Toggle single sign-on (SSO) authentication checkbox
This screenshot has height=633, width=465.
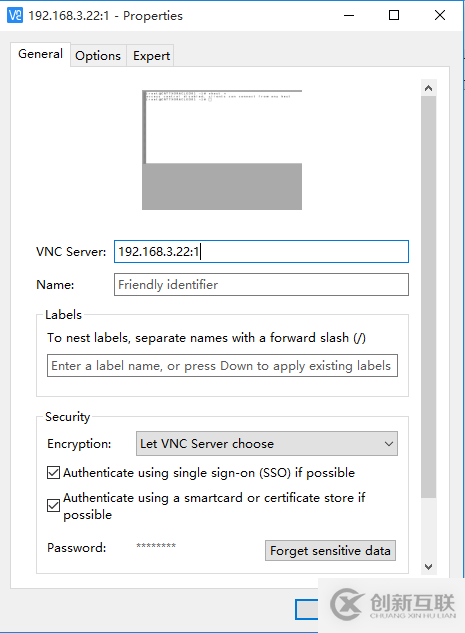(x=54, y=473)
